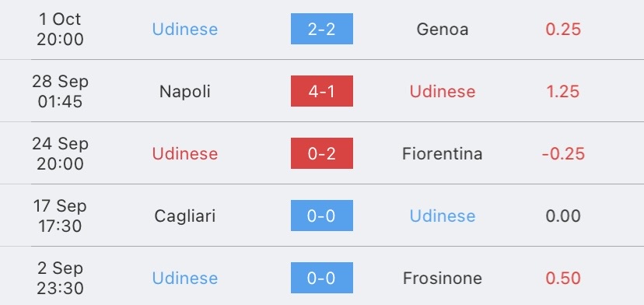This screenshot has width=644, height=305.
Task: Select the Fiorentina team name
Action: coord(443,154)
